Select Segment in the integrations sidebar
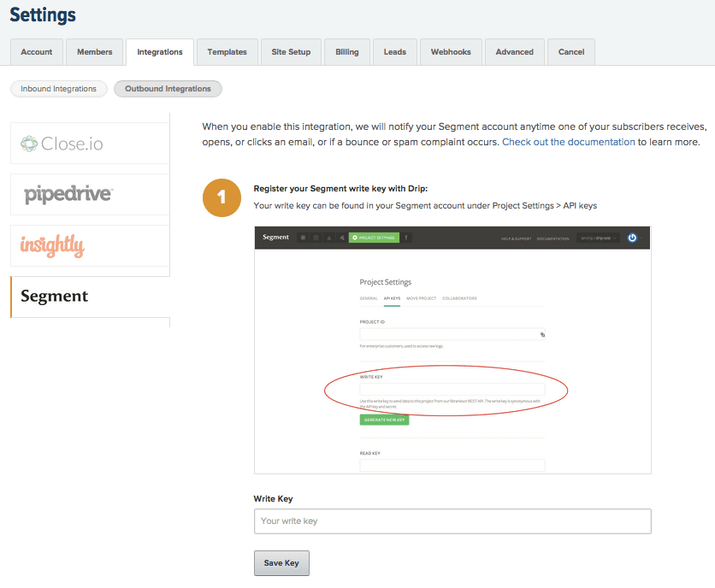This screenshot has height=588, width=715. coord(55,296)
